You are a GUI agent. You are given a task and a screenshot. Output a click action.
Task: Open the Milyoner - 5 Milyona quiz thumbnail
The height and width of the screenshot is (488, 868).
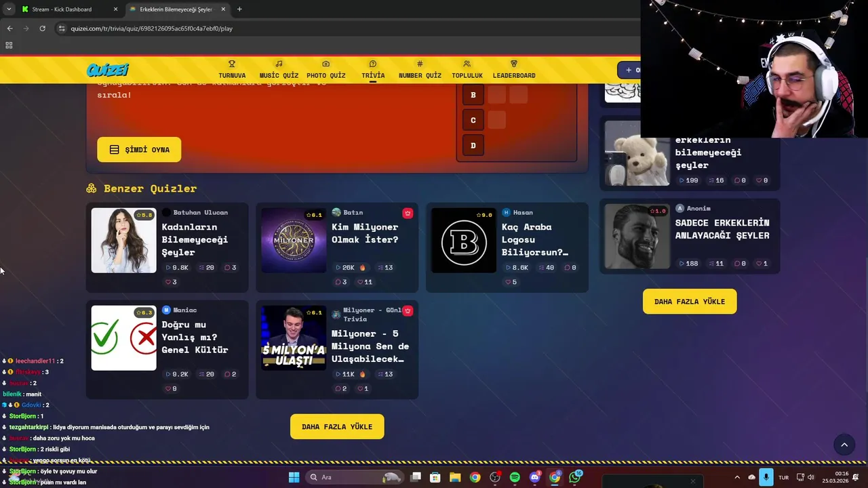point(294,338)
